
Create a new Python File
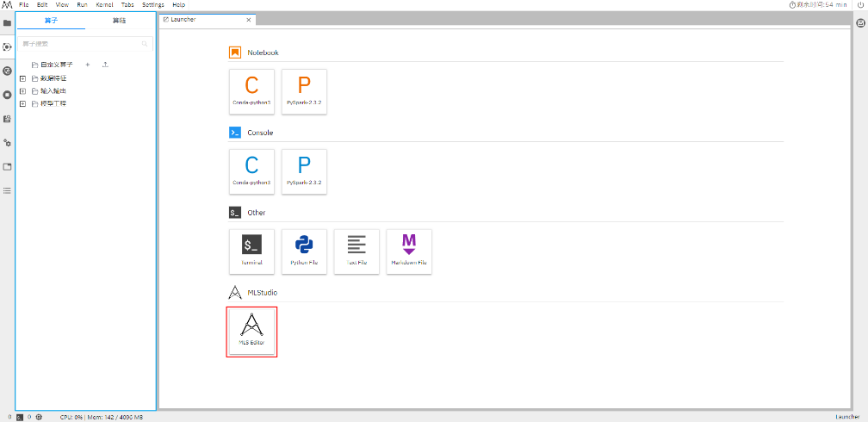tap(304, 251)
